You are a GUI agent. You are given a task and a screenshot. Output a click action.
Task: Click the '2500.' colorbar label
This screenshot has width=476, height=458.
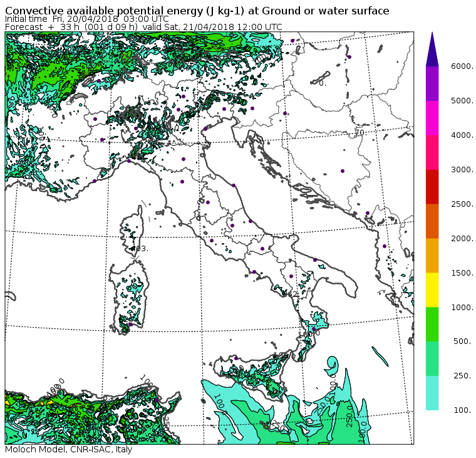[x=462, y=204]
